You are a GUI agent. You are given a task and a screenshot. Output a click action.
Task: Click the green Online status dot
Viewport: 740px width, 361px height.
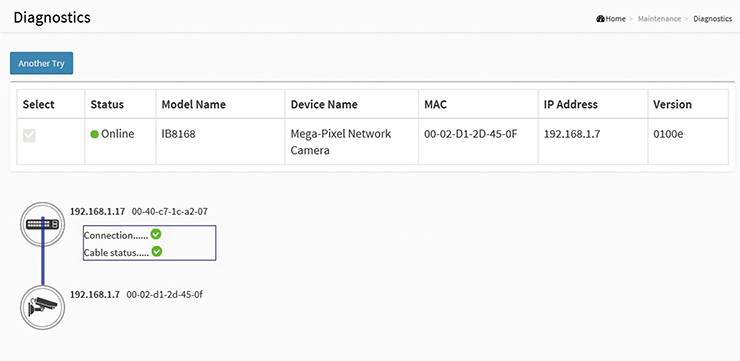coord(94,134)
